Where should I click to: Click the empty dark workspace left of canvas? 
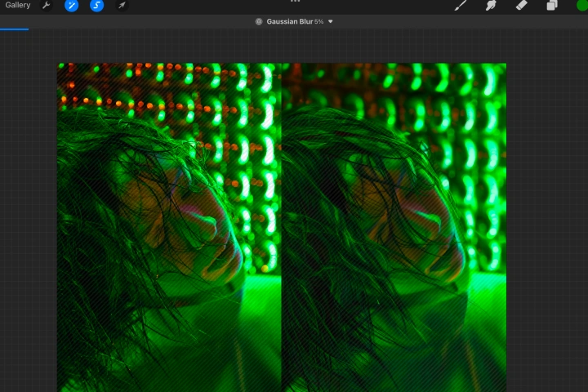(28, 210)
